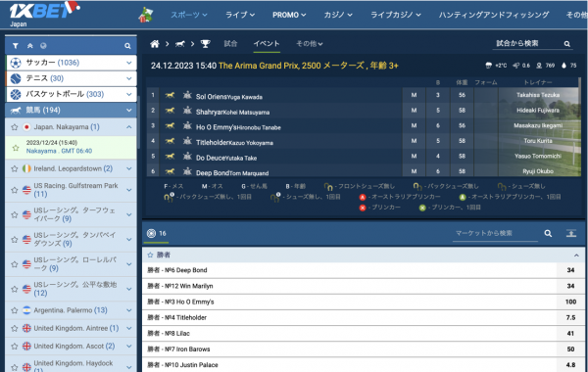The width and height of the screenshot is (588, 372).
Task: Click the globe icon in sidebar header
Action: pyautogui.click(x=43, y=46)
